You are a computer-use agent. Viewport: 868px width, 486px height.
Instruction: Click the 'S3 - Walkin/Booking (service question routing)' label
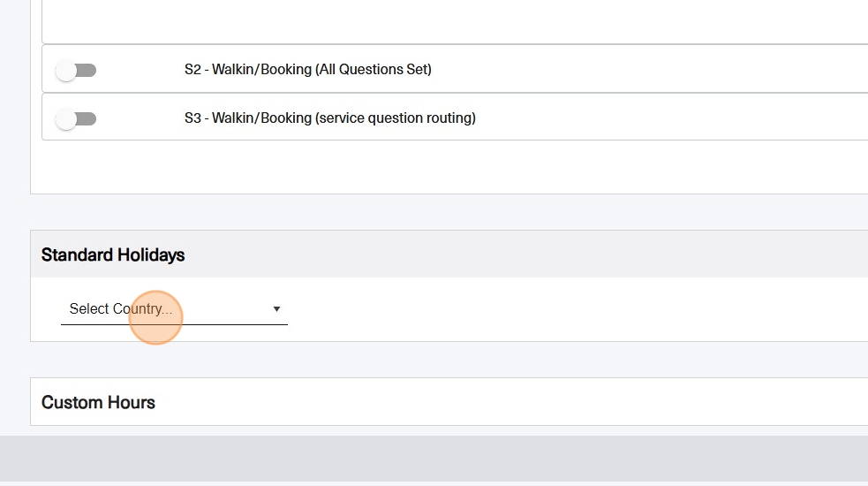coord(329,118)
